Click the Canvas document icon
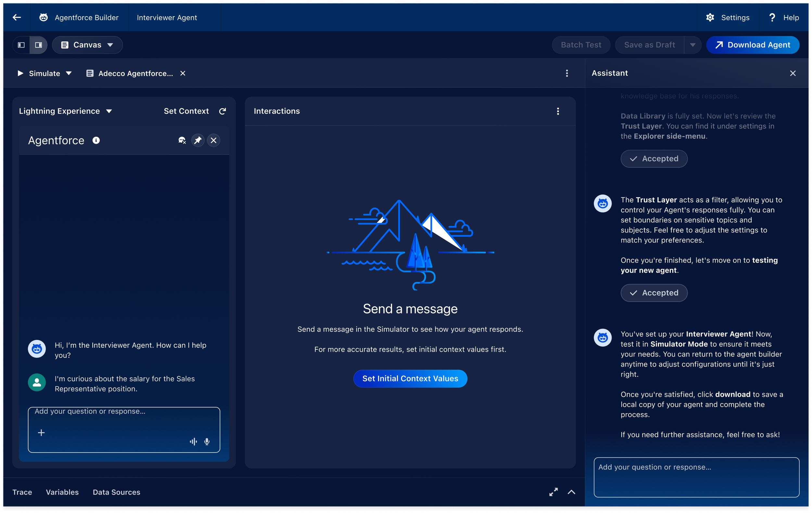This screenshot has height=513, width=812. tap(65, 45)
